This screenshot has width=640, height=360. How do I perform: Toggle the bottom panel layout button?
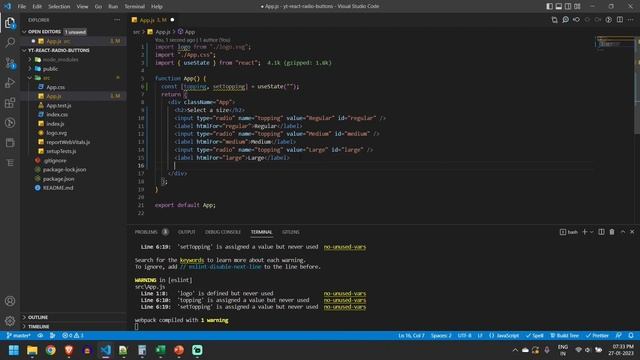[x=559, y=6]
